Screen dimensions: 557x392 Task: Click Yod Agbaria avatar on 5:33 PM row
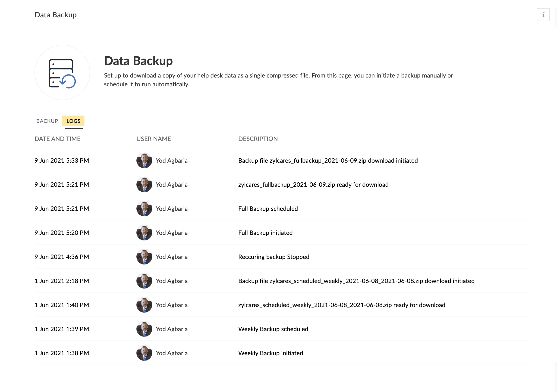(144, 161)
